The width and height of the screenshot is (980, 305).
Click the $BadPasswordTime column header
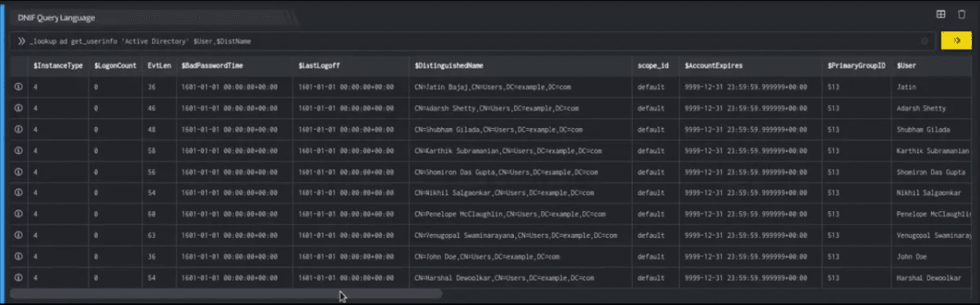pyautogui.click(x=212, y=65)
